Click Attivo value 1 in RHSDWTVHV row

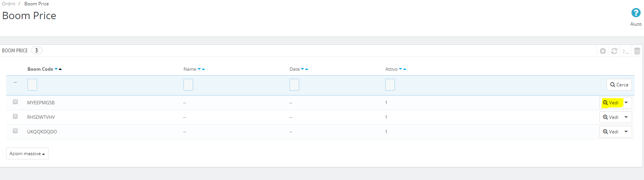pos(386,117)
